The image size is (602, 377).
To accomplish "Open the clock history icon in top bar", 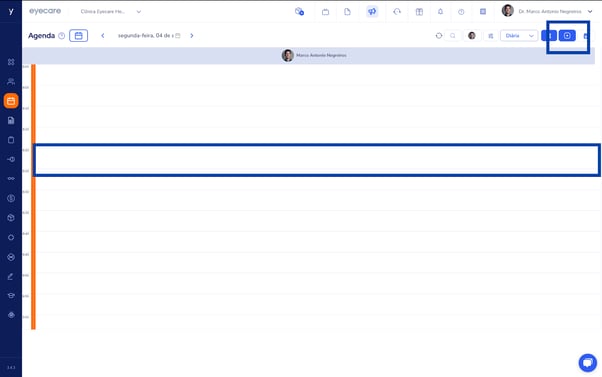I will [x=461, y=12].
